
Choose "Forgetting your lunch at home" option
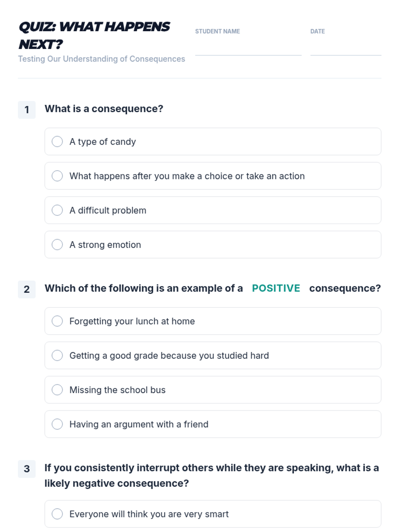57,321
